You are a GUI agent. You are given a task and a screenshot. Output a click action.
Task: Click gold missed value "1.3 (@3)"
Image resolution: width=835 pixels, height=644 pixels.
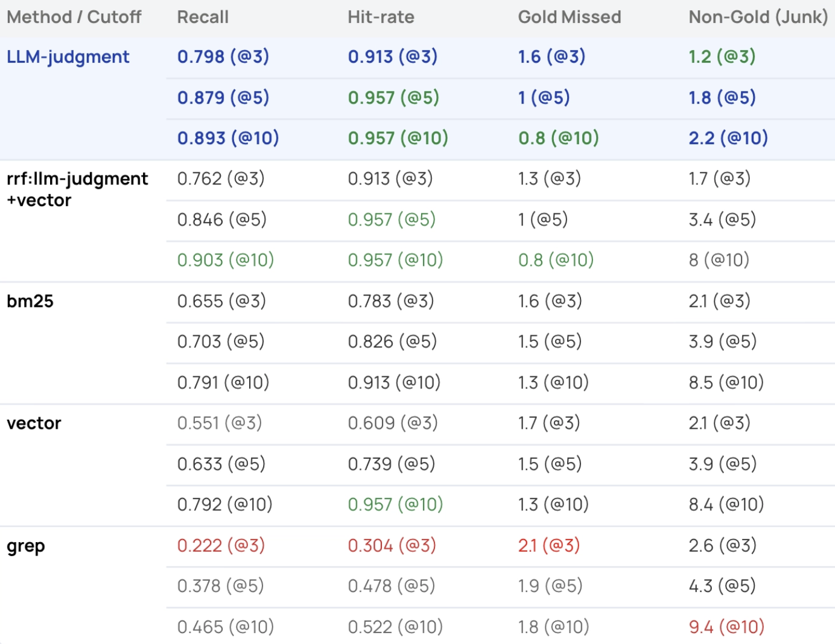(x=550, y=178)
